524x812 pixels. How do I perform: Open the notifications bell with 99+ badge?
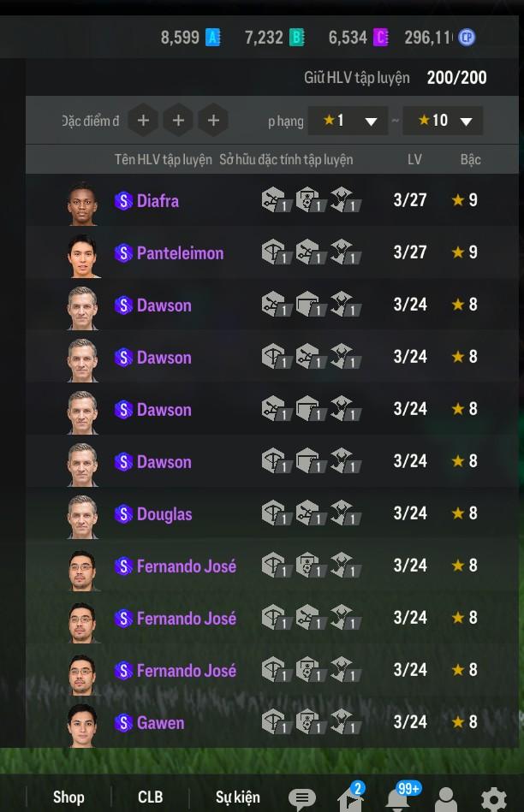click(x=400, y=797)
